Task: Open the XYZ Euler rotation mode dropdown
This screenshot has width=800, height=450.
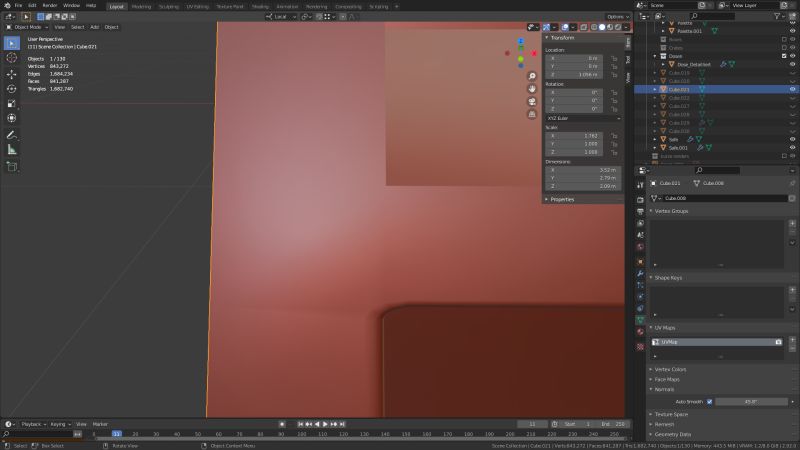Action: click(x=584, y=118)
